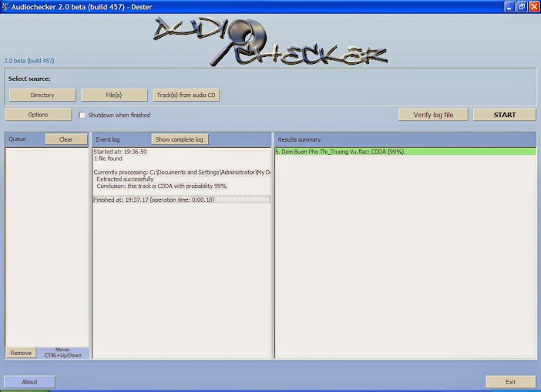The image size is (541, 392).
Task: Restore down the Audiochecker window
Action: (522, 7)
